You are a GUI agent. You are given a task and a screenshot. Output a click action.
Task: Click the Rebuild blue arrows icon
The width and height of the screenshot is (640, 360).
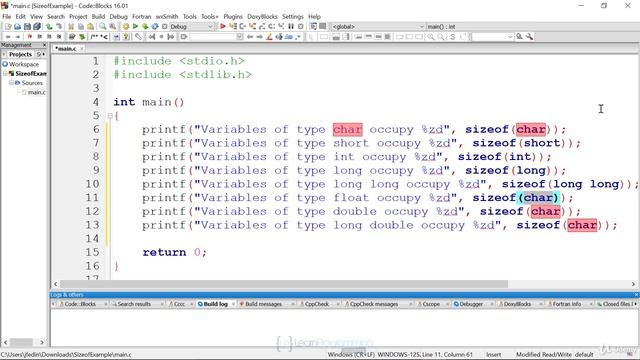coord(155,27)
